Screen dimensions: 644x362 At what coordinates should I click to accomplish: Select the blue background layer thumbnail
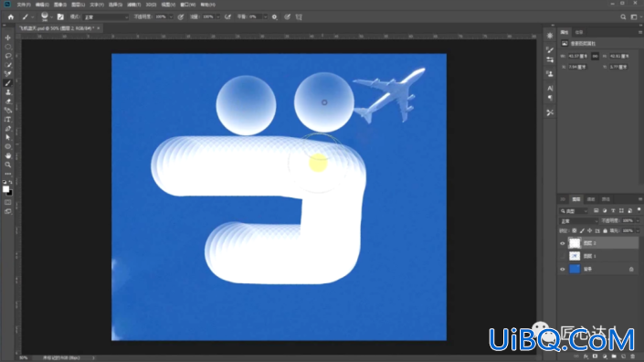(x=575, y=269)
